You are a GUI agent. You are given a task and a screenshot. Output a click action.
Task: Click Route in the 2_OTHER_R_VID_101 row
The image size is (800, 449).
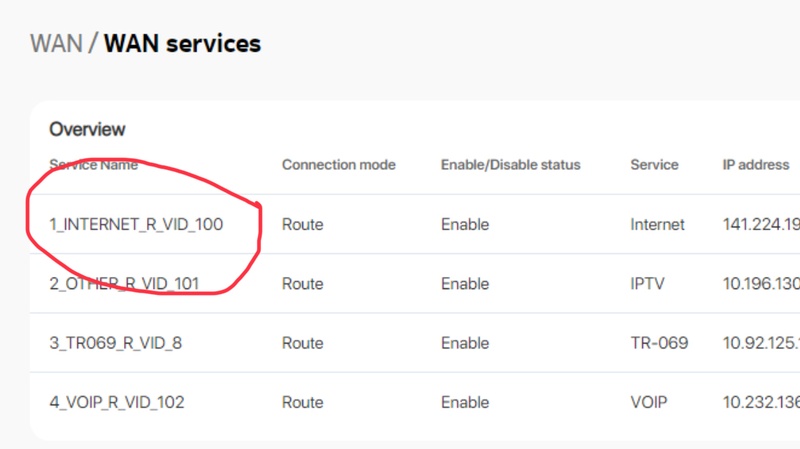[302, 283]
